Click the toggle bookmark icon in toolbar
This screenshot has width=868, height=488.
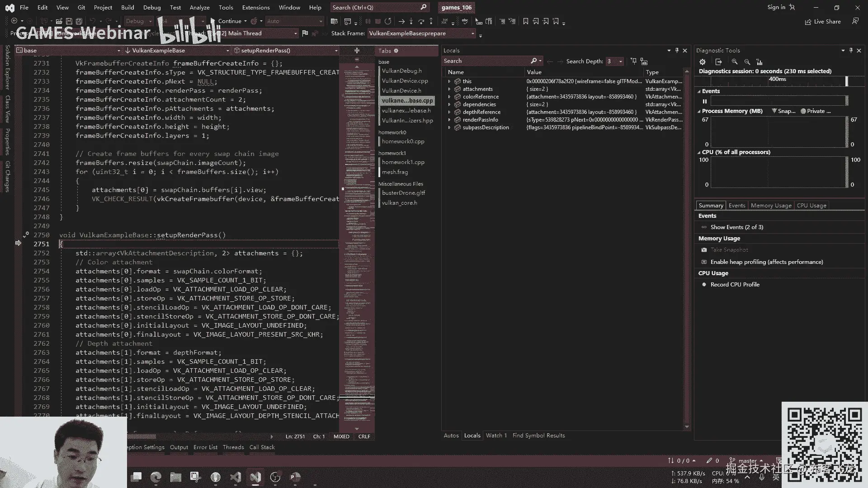(526, 21)
